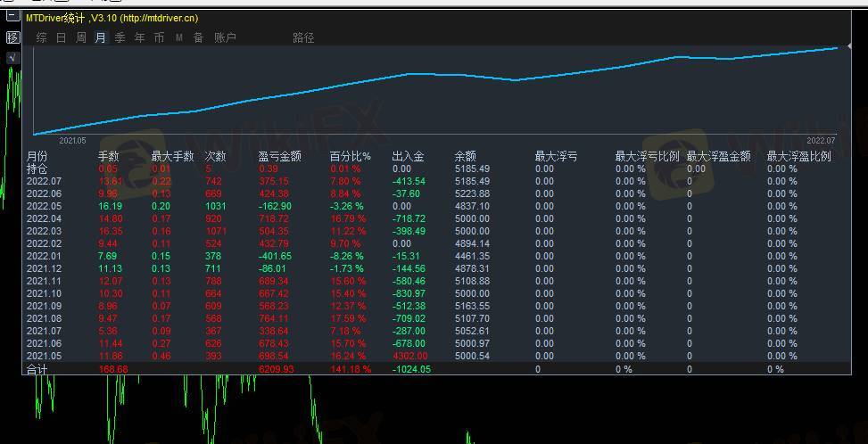The width and height of the screenshot is (868, 444).
Task: Click the 月份 column header
Action: point(37,157)
